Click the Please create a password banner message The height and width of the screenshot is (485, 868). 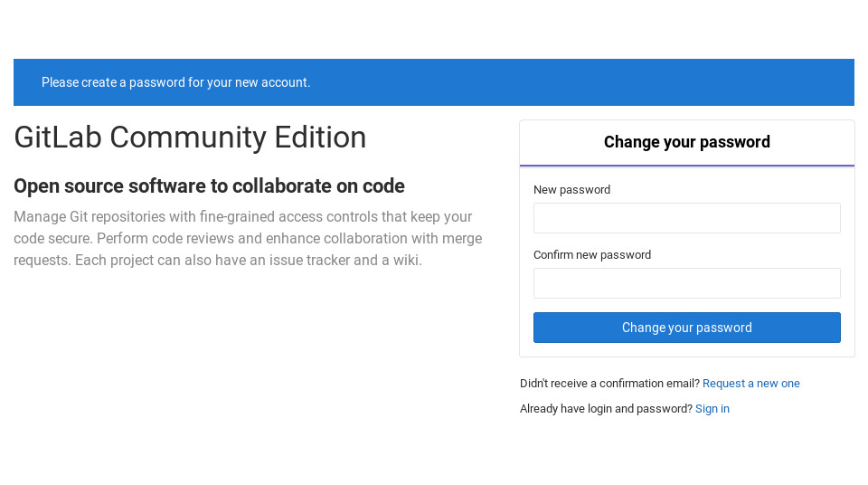pyautogui.click(x=176, y=82)
